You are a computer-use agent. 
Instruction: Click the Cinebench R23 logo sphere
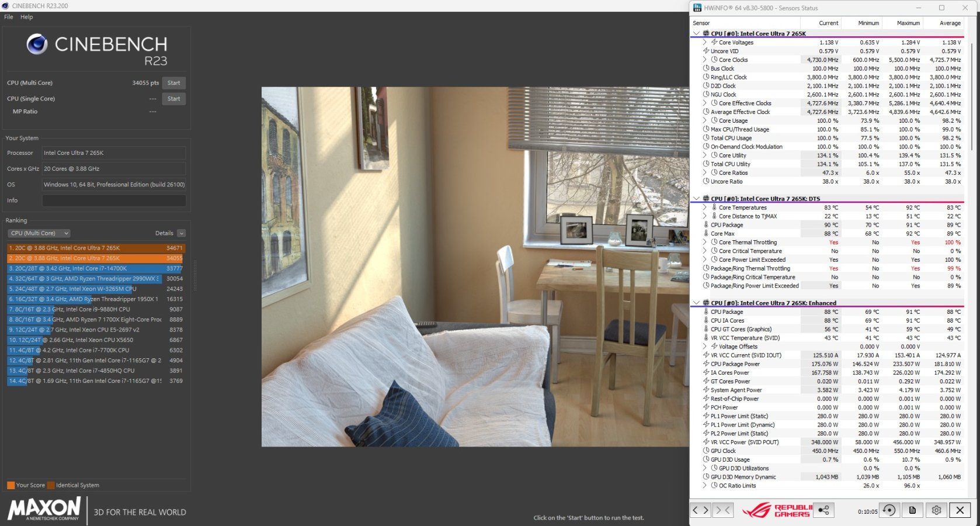[37, 44]
